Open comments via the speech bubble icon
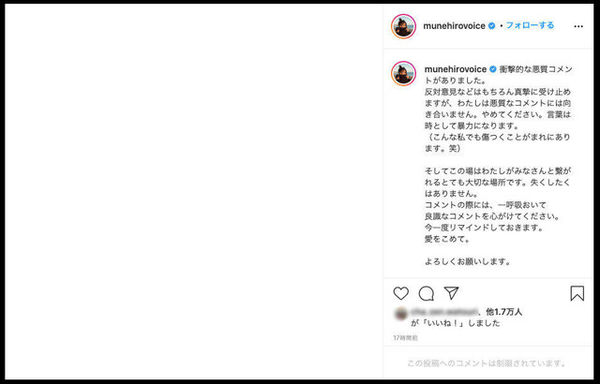600x384 pixels. [x=426, y=294]
